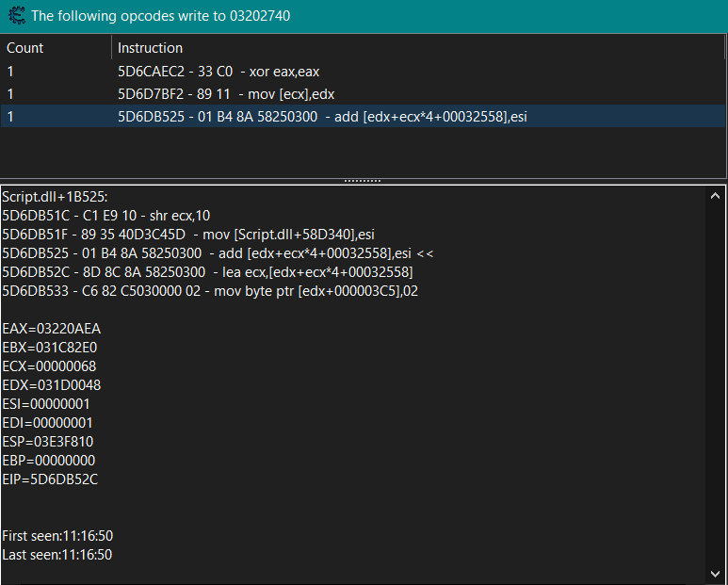Viewport: 728px width, 585px height.
Task: Click the Script.dll+1B525: header line
Action: point(55,197)
